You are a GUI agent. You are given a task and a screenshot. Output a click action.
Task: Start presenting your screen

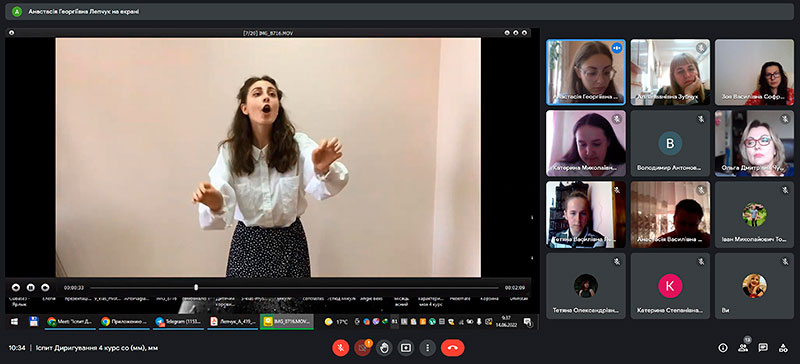[406, 348]
